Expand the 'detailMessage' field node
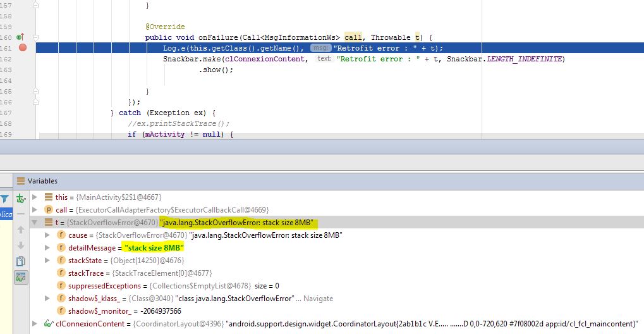Image resolution: width=644 pixels, height=334 pixels. click(47, 247)
